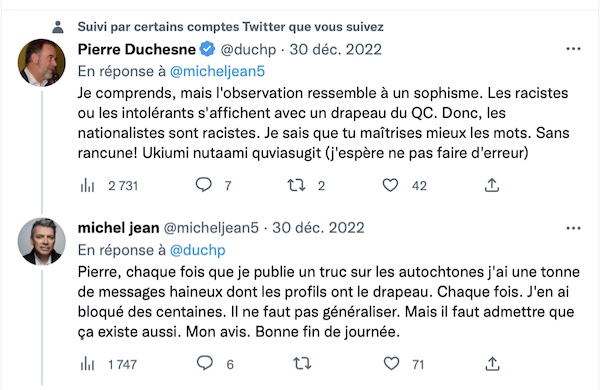This screenshot has height=390, width=600.
Task: Share michel jean's tweet
Action: (x=492, y=364)
